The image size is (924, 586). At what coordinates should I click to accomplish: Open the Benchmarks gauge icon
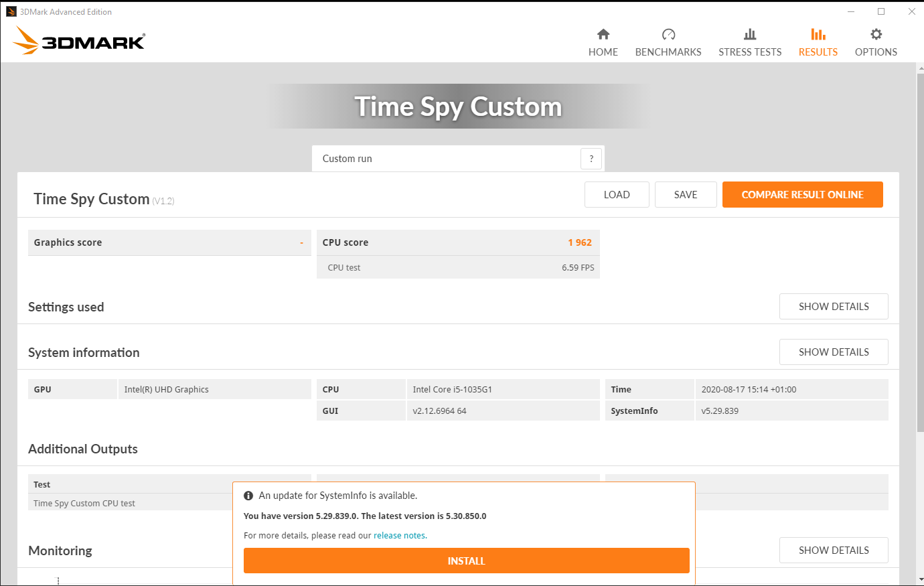click(668, 34)
